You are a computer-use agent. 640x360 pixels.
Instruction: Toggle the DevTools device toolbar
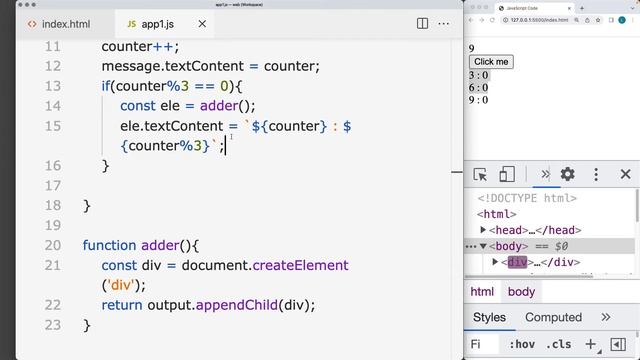point(507,174)
